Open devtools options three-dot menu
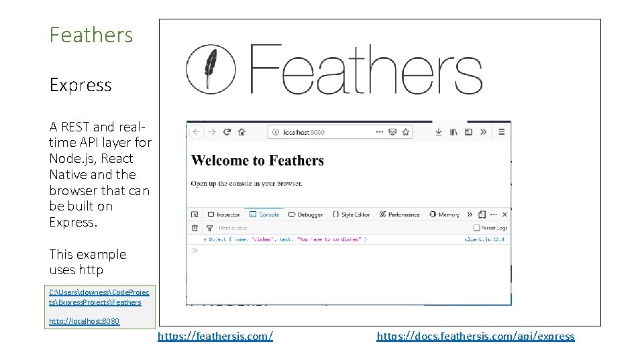Screen dimensions: 644x362 point(493,215)
